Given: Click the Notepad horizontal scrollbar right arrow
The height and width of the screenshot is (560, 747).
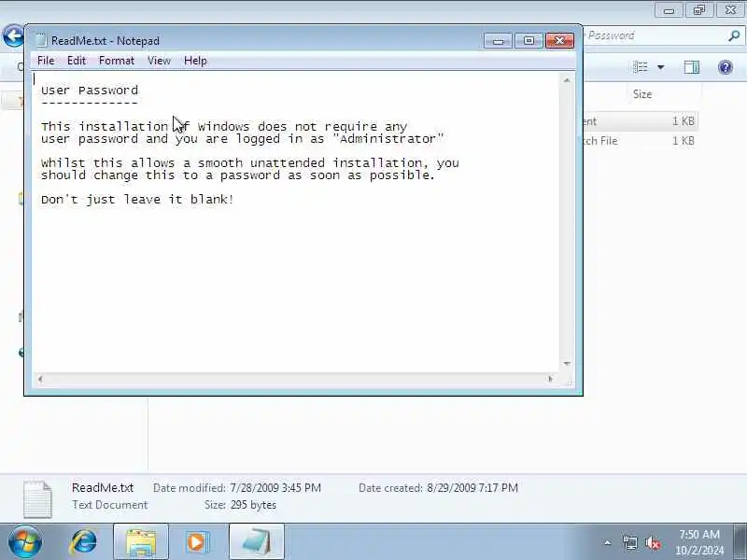Looking at the screenshot, I should point(551,379).
